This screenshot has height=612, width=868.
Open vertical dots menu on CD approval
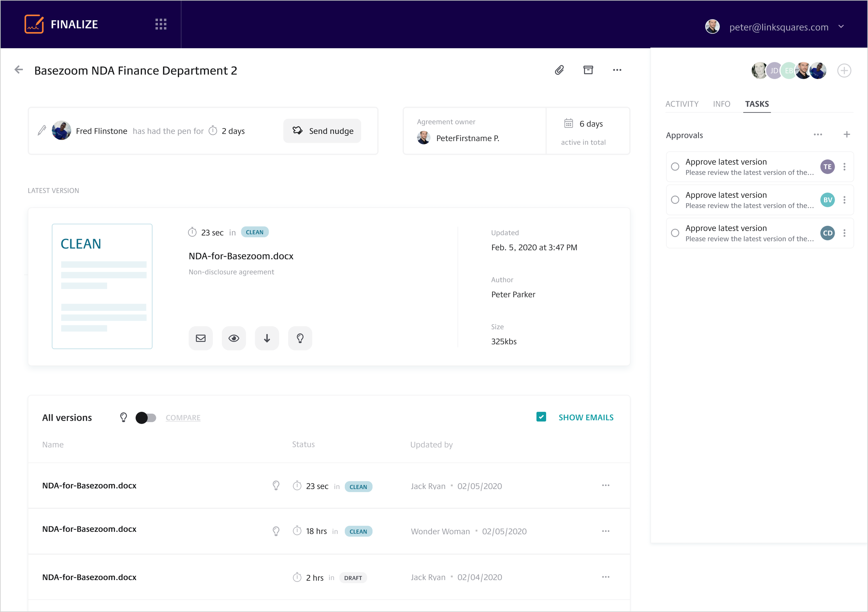pyautogui.click(x=844, y=233)
